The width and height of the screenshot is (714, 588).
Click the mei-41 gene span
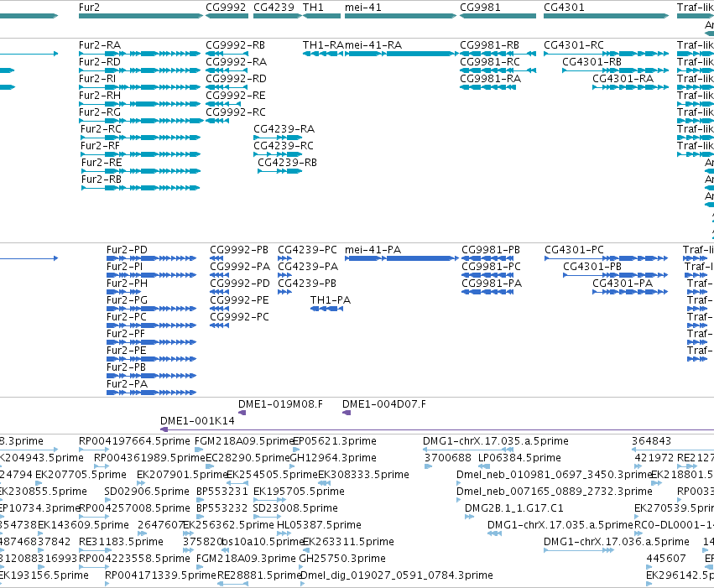[401, 16]
